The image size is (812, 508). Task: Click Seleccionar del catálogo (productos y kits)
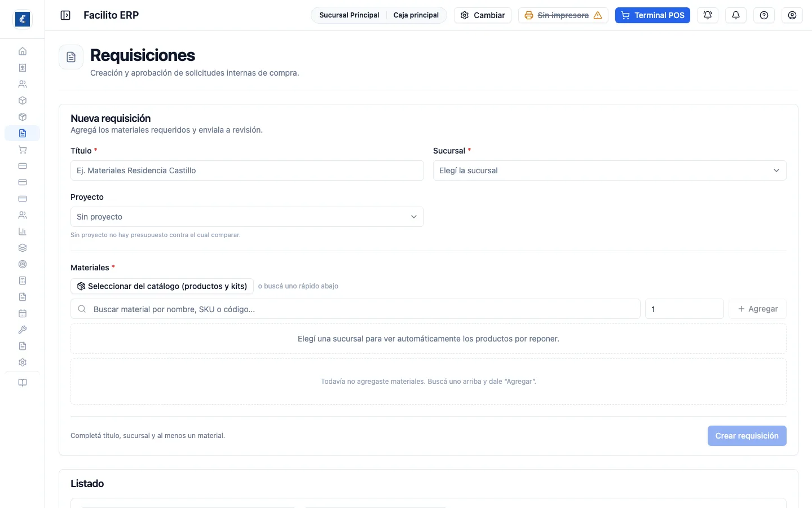162,286
